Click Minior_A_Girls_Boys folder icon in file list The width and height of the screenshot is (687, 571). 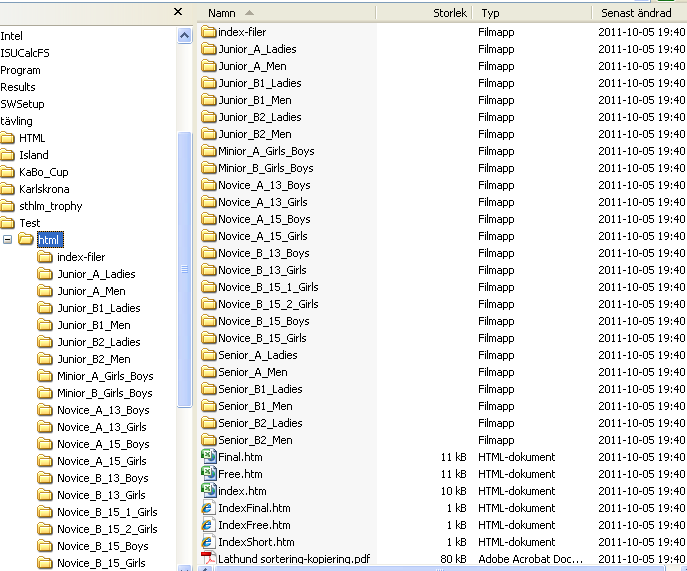(x=209, y=151)
